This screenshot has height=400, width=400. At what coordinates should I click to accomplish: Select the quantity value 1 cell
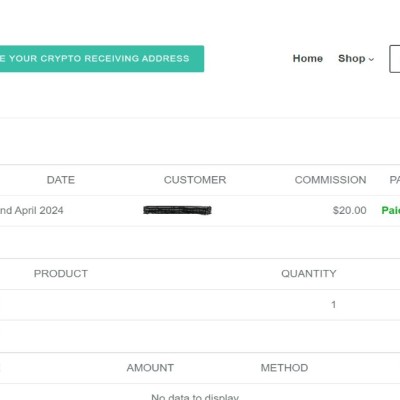pos(333,305)
